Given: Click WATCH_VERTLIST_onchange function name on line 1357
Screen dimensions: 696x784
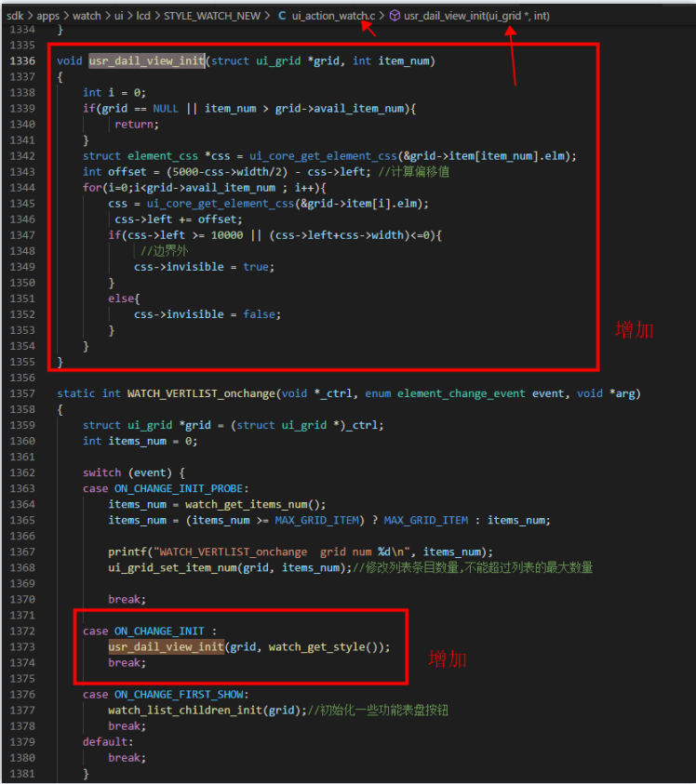Looking at the screenshot, I should [x=201, y=393].
